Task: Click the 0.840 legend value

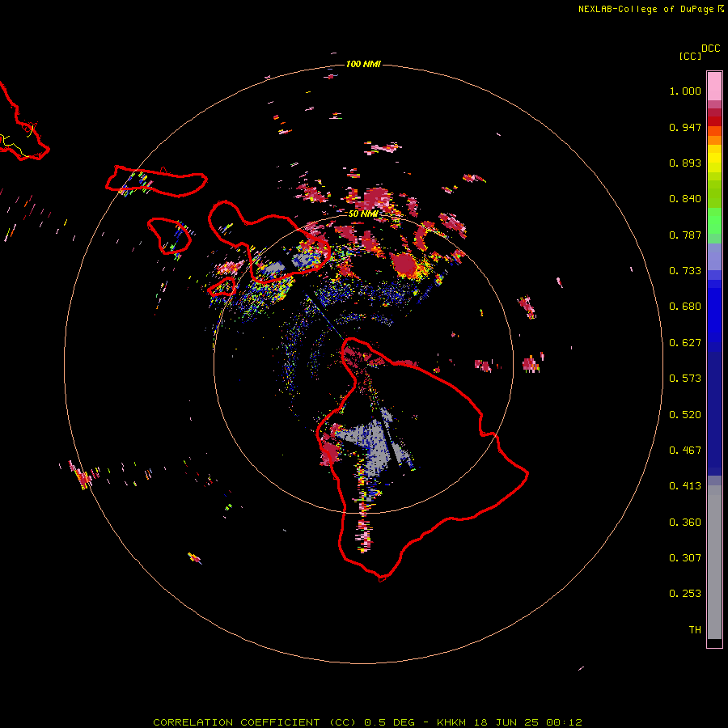Action: [685, 199]
